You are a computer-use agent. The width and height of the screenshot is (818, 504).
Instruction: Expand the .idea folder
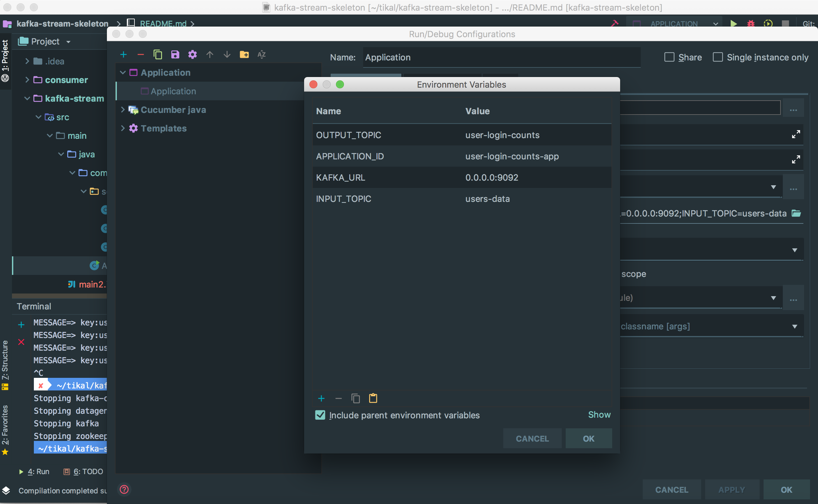(x=27, y=61)
